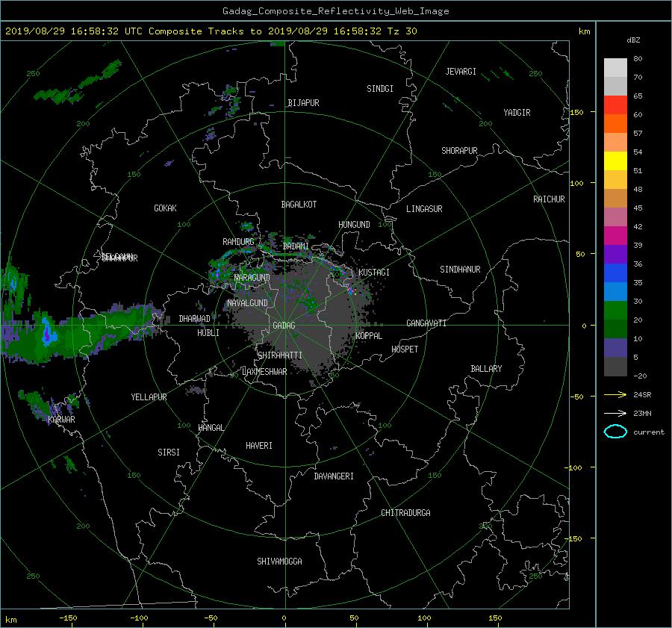Click the cyan current ellipse legend icon

click(615, 432)
